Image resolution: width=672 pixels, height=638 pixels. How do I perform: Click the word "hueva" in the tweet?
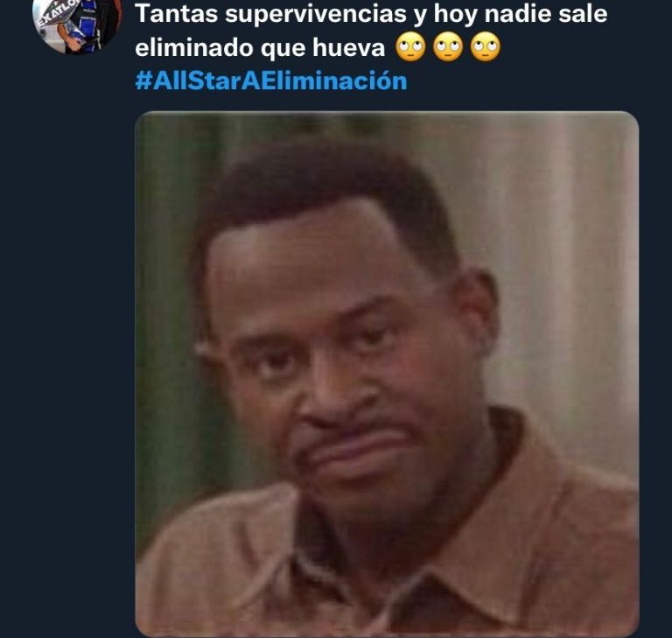pyautogui.click(x=348, y=47)
